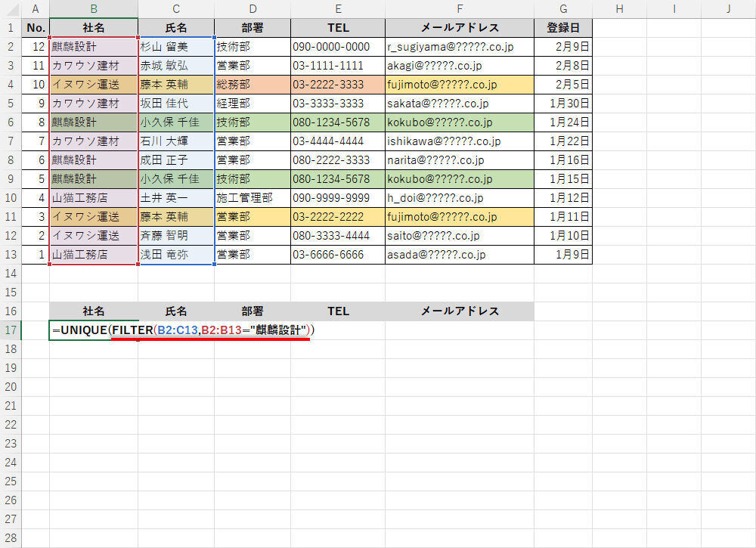Click the 氏名 header in row 1
This screenshot has height=548, width=756.
(176, 28)
